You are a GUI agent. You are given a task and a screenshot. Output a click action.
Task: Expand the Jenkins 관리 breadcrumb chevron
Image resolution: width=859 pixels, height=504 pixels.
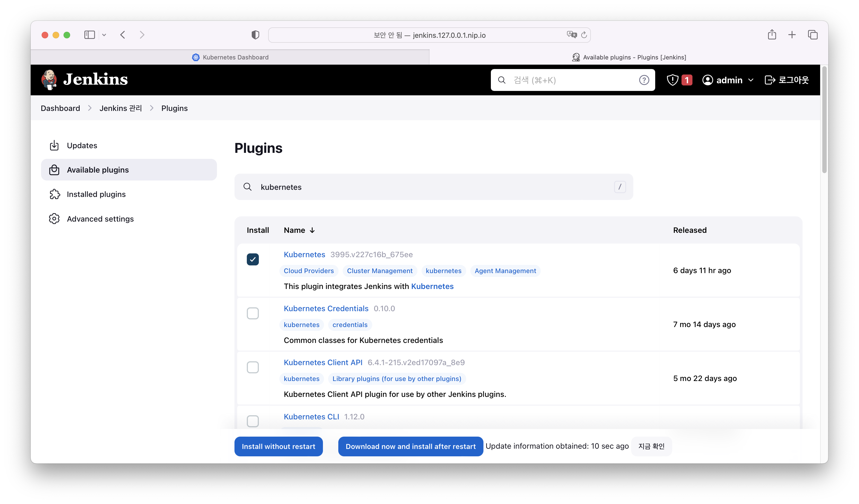(151, 108)
